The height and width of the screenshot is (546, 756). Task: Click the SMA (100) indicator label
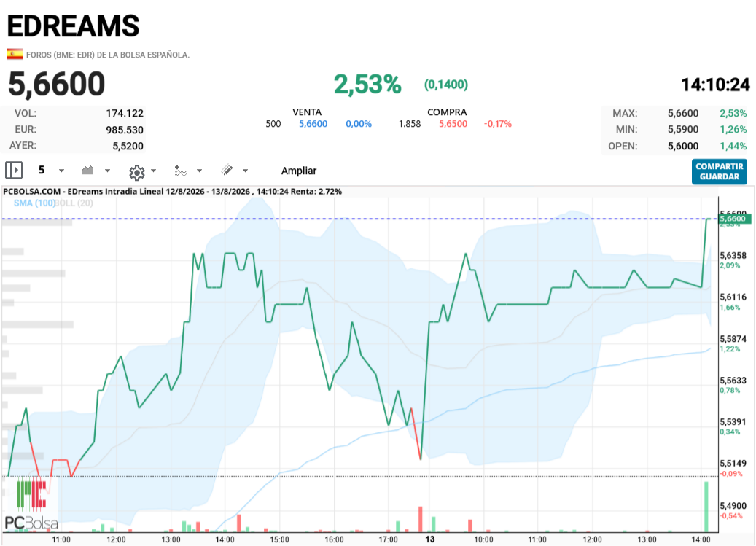(x=34, y=203)
